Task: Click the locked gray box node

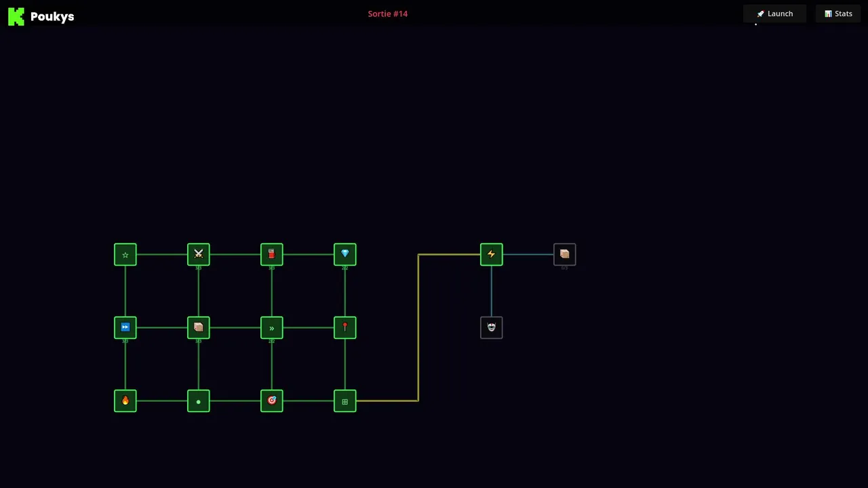Action: click(565, 254)
